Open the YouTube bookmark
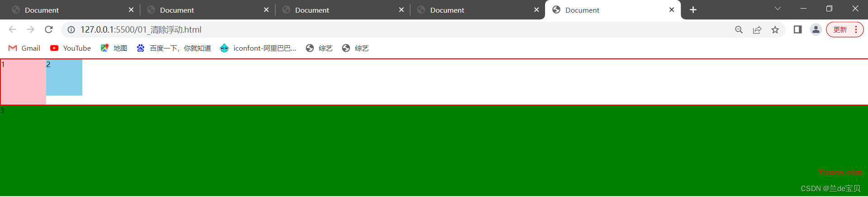 (x=71, y=48)
